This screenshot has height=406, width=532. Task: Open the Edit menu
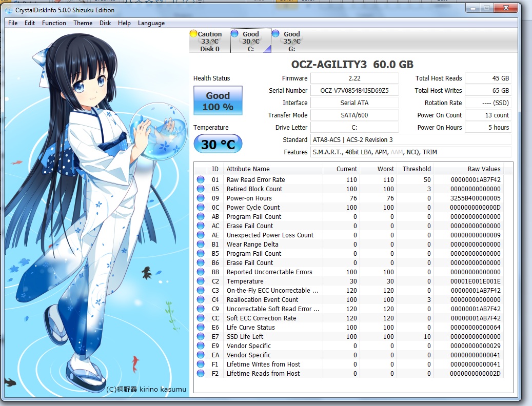[30, 23]
